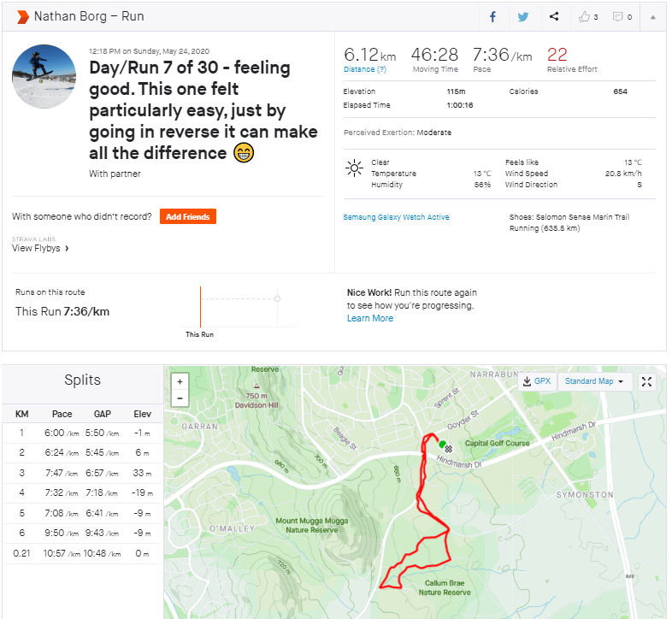Expand the map to fullscreen
This screenshot has width=672, height=619.
(647, 381)
